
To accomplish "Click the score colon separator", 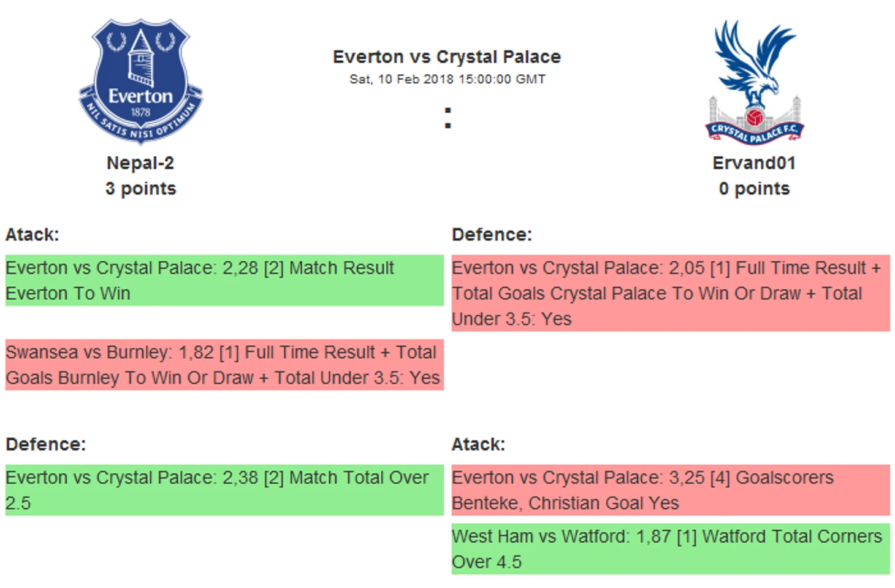I will 448,118.
